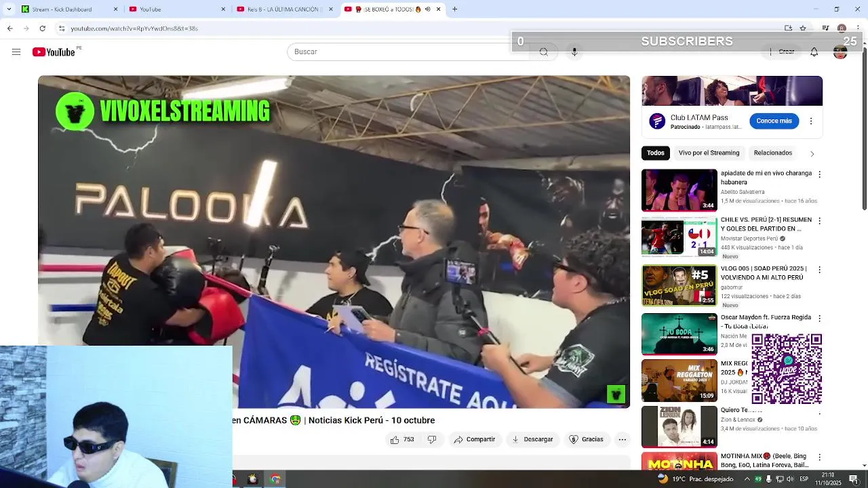Click the Gracias thanks button
The height and width of the screenshot is (488, 868).
tap(587, 439)
